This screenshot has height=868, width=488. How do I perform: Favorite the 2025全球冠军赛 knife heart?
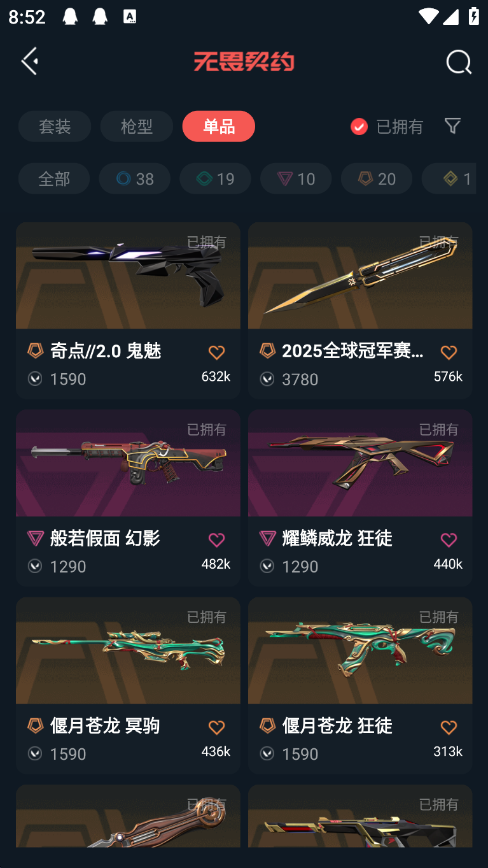pyautogui.click(x=449, y=352)
